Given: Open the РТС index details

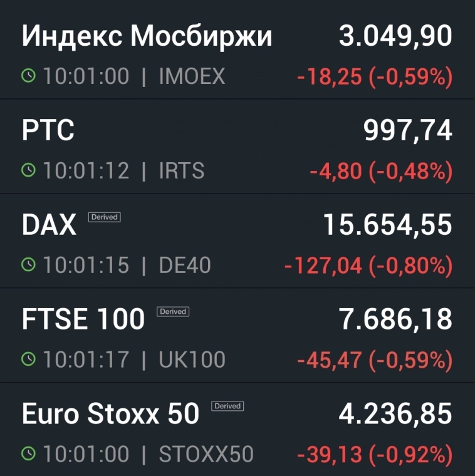Looking at the screenshot, I should 48,131.
